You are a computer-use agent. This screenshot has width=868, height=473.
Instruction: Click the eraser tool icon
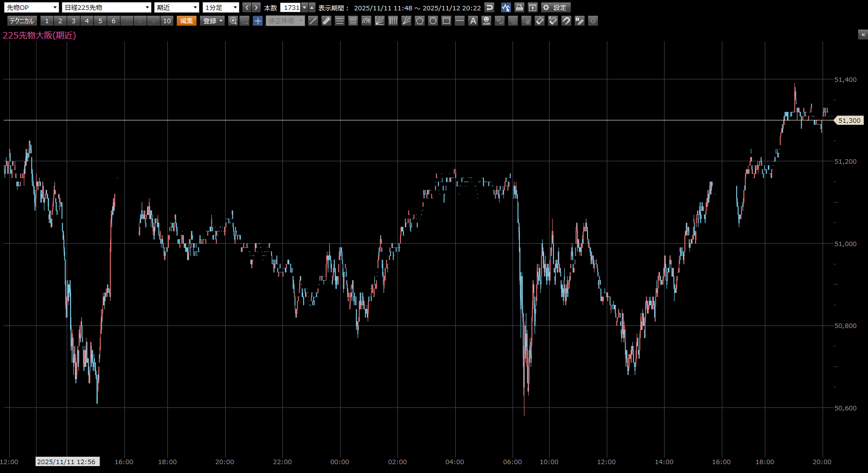(540, 21)
